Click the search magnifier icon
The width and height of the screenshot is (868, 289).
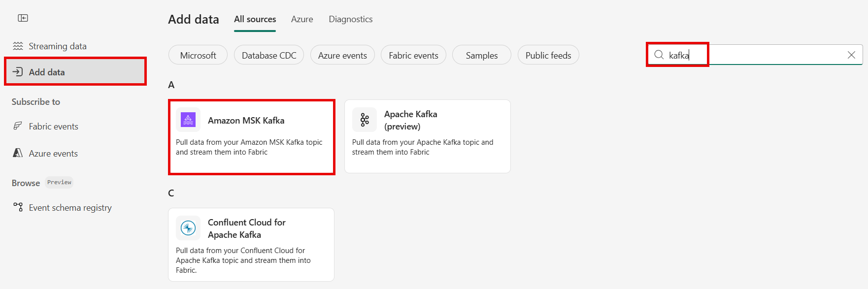659,55
